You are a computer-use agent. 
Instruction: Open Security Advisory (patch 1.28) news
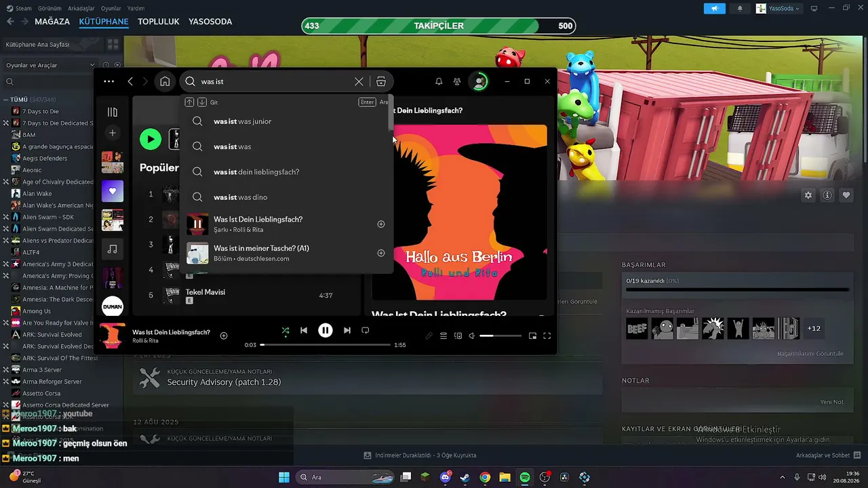pyautogui.click(x=224, y=382)
